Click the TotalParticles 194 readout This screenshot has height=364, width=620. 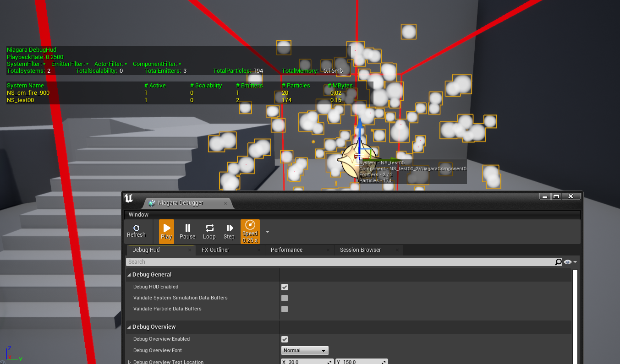click(x=238, y=71)
